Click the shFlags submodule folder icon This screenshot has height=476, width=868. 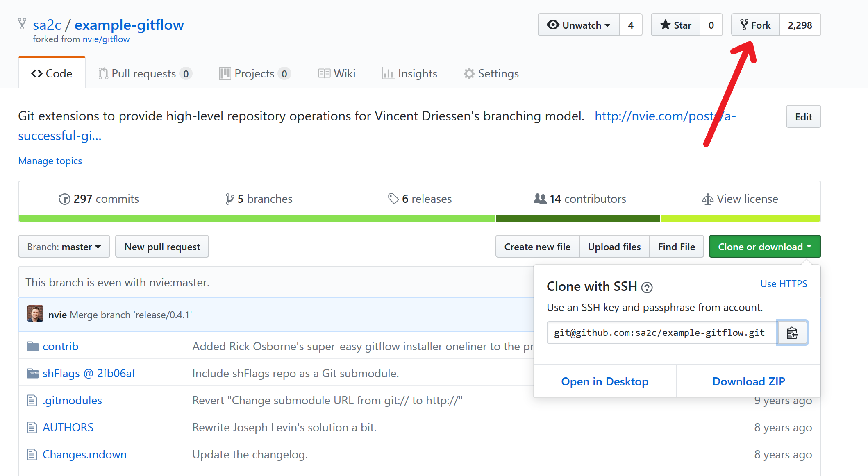(x=32, y=374)
